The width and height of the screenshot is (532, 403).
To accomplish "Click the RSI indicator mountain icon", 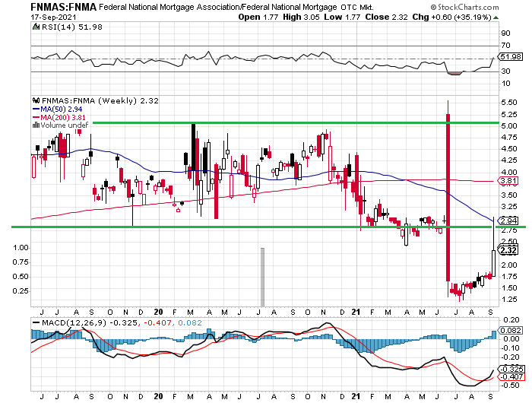I will point(35,27).
